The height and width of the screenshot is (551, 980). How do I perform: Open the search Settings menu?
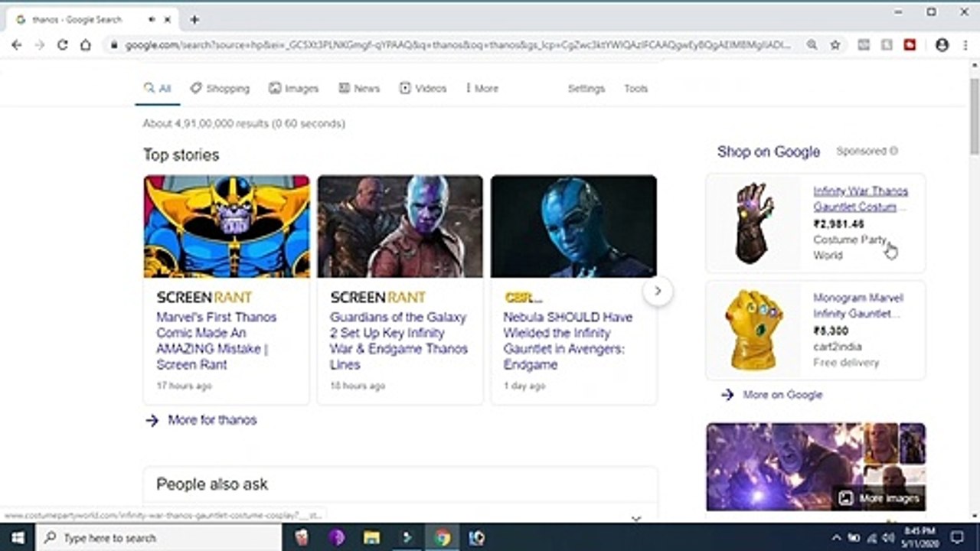[586, 89]
